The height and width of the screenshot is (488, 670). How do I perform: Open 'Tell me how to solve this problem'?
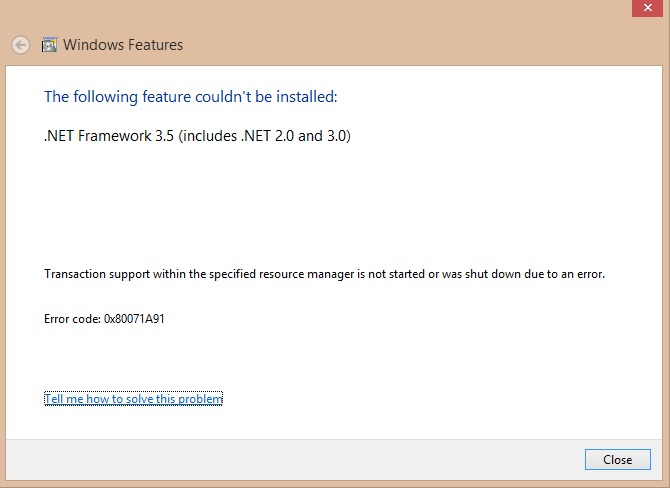click(133, 399)
